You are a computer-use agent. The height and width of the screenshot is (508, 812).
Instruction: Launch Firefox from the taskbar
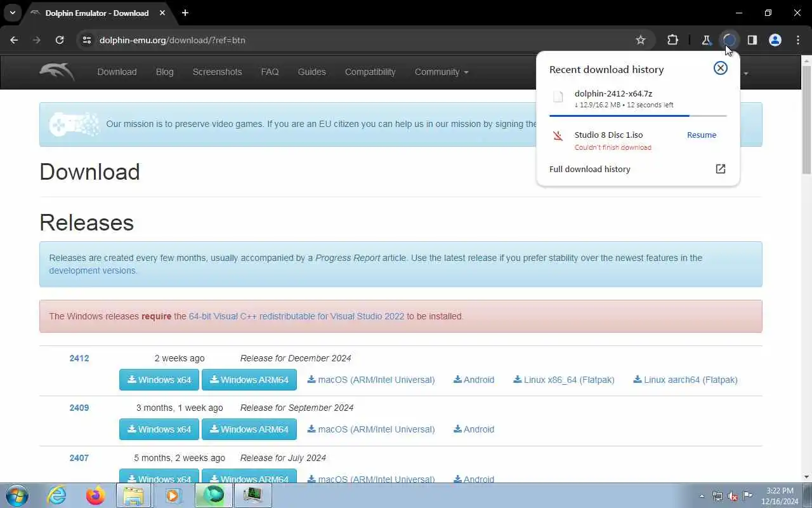pos(96,495)
